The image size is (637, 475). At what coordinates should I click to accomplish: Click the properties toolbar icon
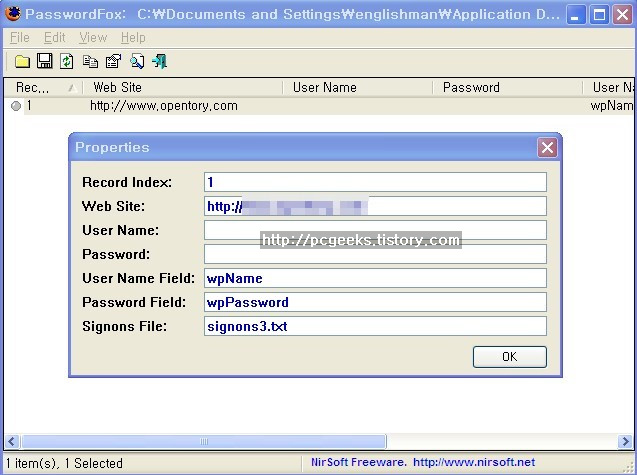pos(113,61)
